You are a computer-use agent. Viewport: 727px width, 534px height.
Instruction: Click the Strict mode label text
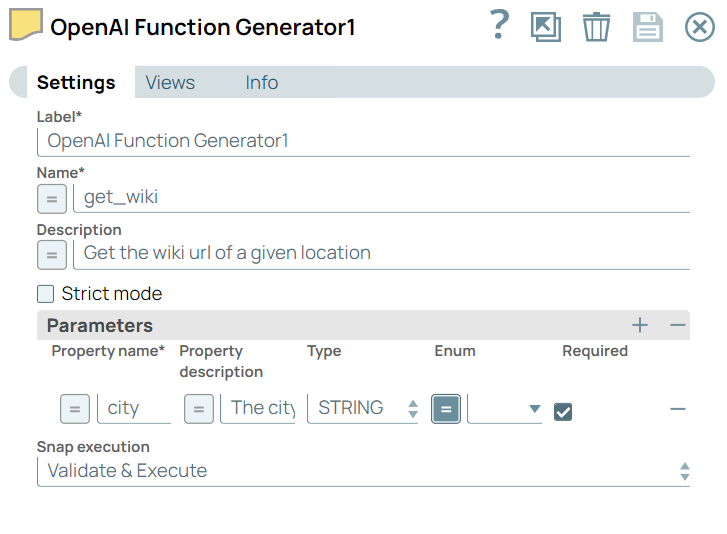pyautogui.click(x=112, y=294)
